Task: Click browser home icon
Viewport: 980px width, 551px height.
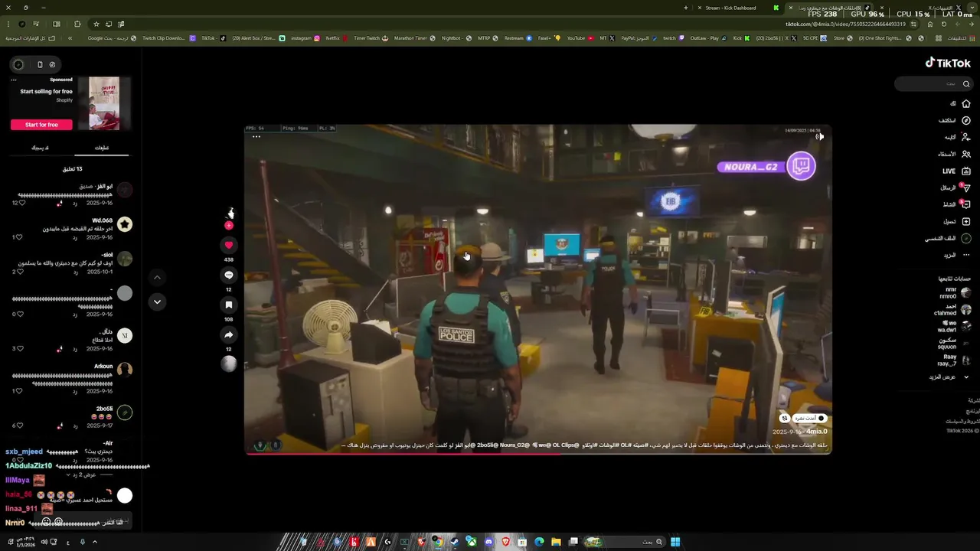Action: point(930,24)
